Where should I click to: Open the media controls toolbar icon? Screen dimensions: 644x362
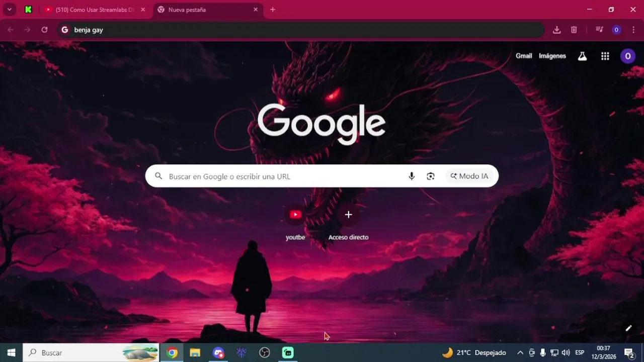[x=599, y=30]
